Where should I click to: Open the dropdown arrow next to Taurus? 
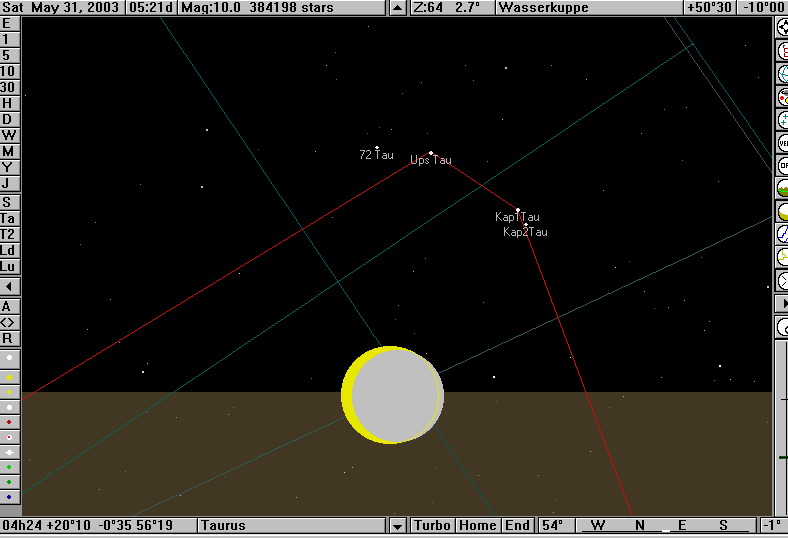(x=397, y=526)
